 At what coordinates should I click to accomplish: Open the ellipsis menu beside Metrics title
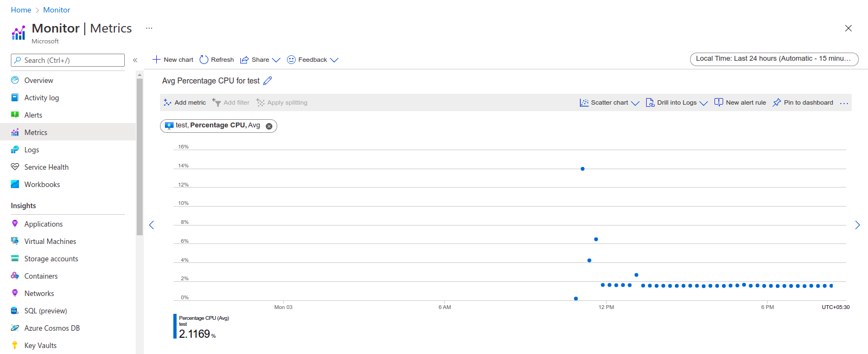(x=149, y=28)
